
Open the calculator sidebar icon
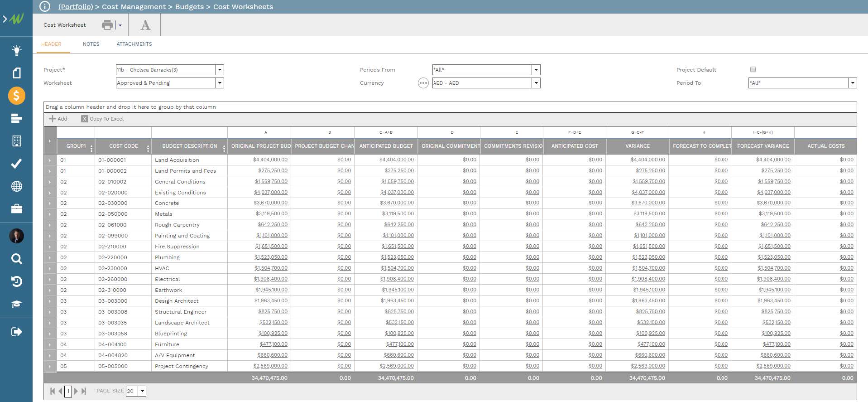point(16,141)
